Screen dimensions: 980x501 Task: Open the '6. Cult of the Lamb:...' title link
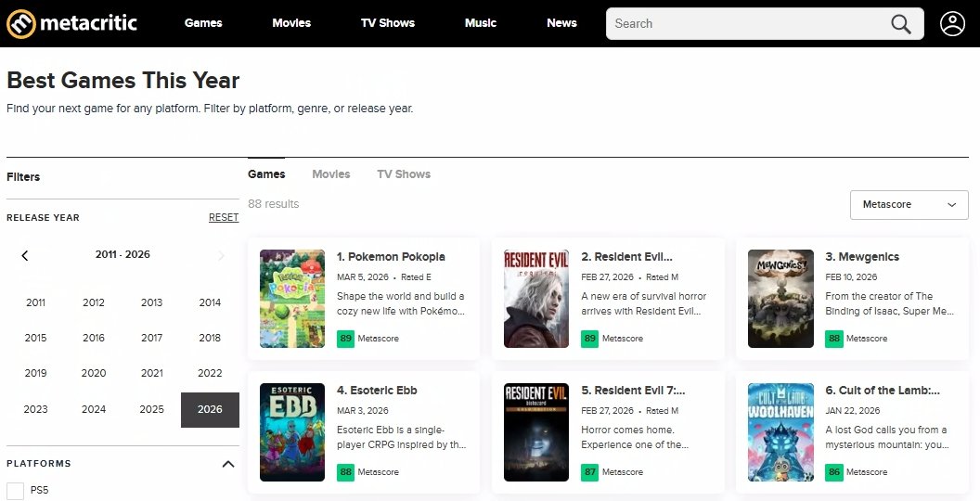[883, 391]
